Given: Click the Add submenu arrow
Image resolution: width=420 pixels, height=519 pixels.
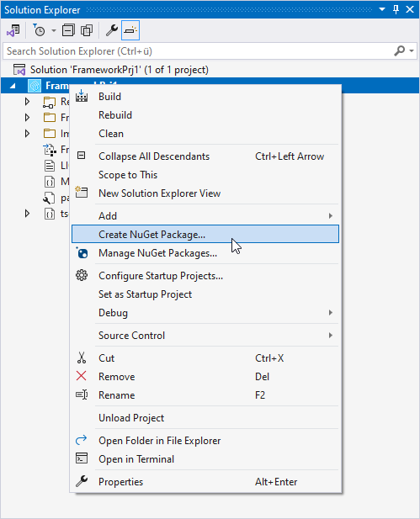Looking at the screenshot, I should (330, 216).
